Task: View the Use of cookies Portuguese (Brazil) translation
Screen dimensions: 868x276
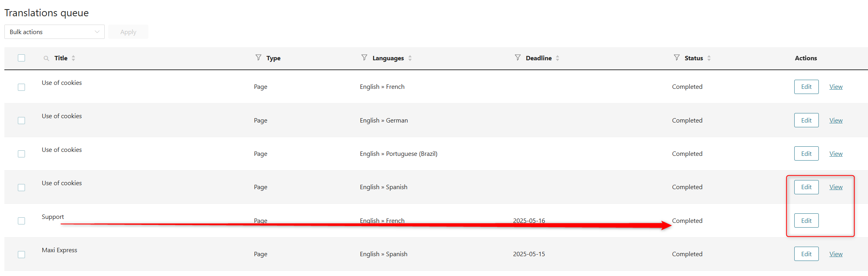Action: (x=836, y=153)
